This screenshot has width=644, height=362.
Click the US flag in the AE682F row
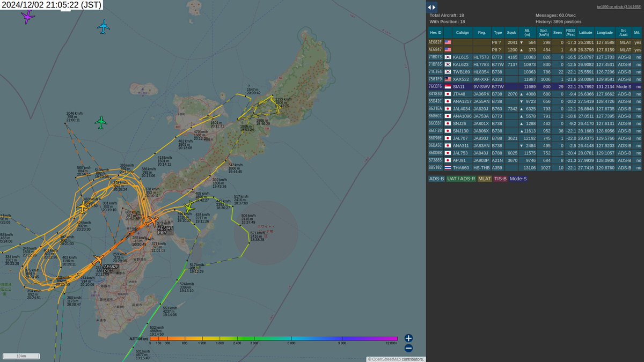(448, 42)
